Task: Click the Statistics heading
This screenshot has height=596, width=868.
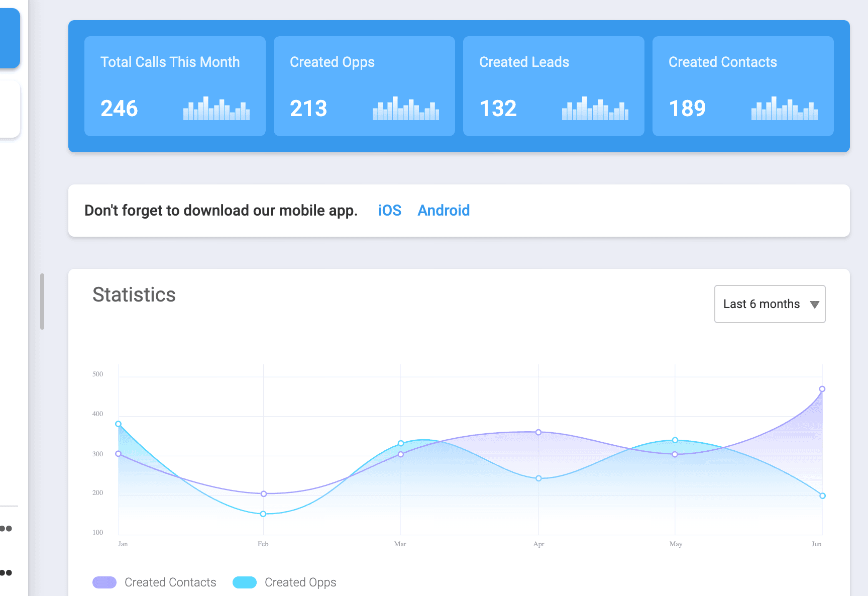Action: (134, 294)
